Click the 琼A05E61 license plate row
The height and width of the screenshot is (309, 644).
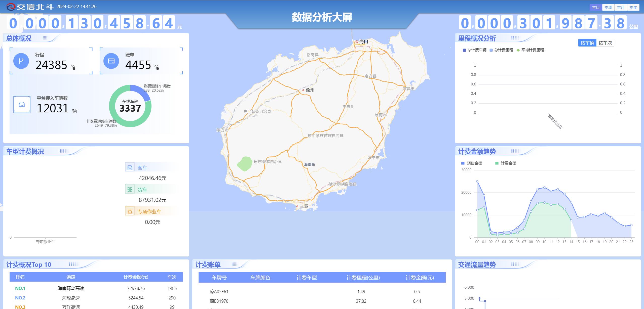(x=219, y=292)
